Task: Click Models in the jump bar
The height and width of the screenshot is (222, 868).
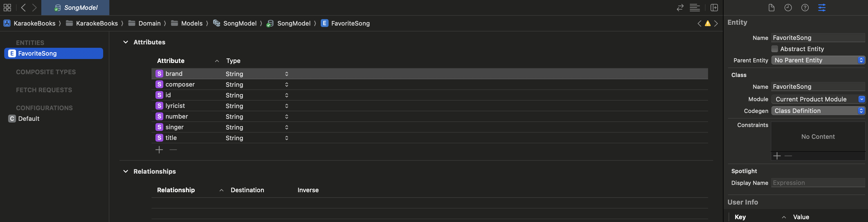Action: (x=192, y=23)
